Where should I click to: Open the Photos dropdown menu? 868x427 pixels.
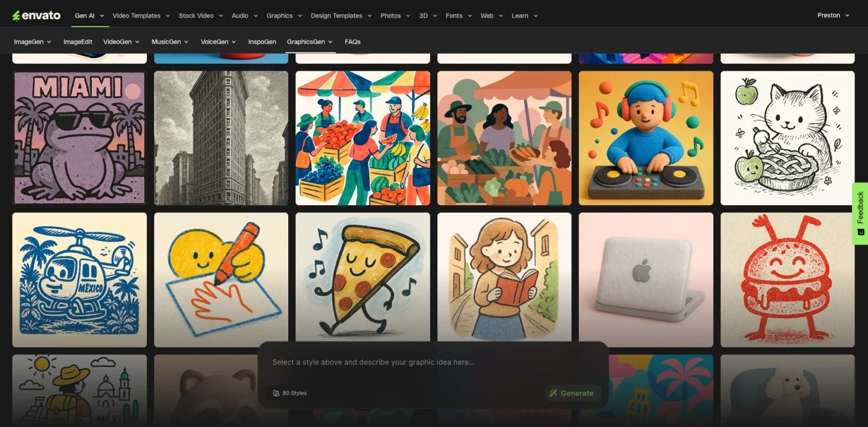point(395,16)
